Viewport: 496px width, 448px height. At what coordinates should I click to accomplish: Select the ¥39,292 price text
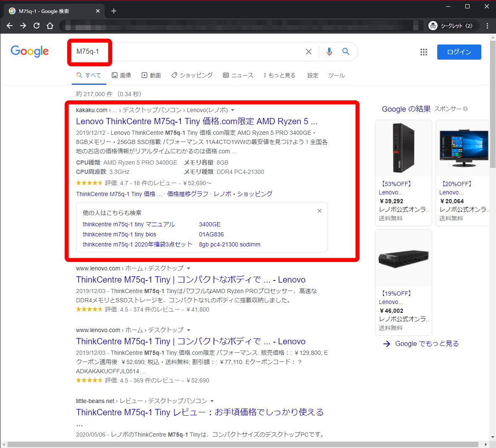pos(391,201)
